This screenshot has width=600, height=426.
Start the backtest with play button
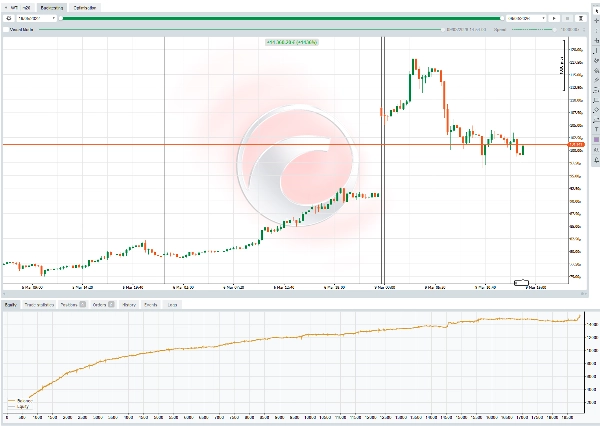coord(554,18)
